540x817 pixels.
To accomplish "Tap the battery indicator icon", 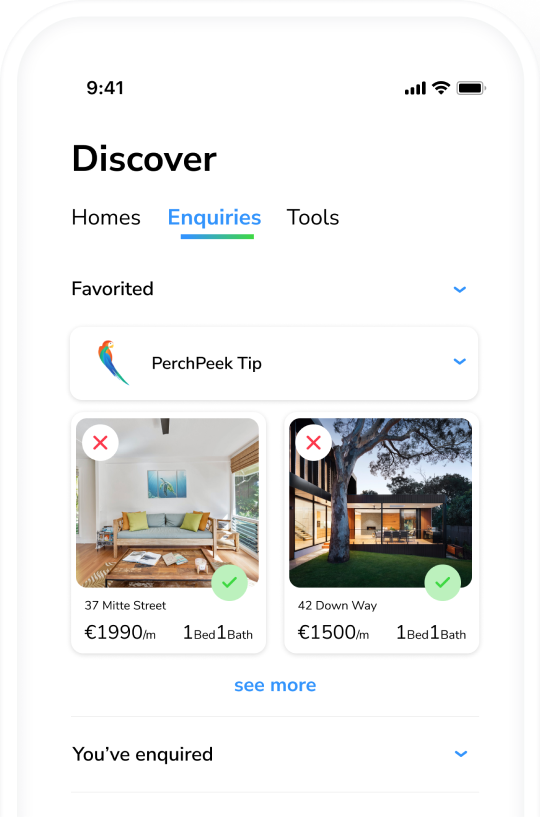I will pos(471,88).
